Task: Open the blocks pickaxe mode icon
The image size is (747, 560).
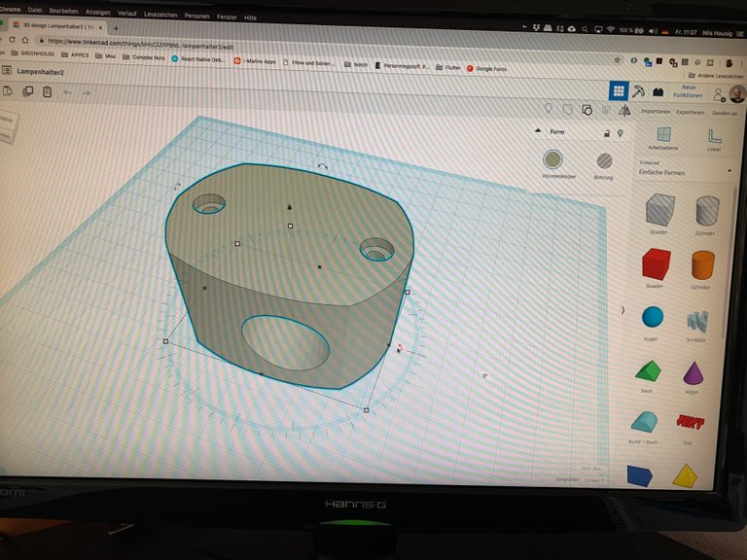Action: [x=638, y=91]
